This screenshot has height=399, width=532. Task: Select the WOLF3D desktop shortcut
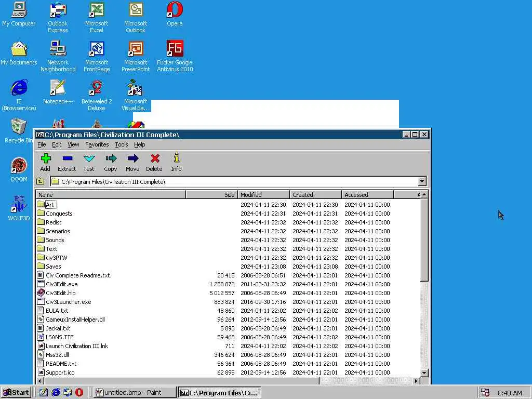tap(19, 209)
